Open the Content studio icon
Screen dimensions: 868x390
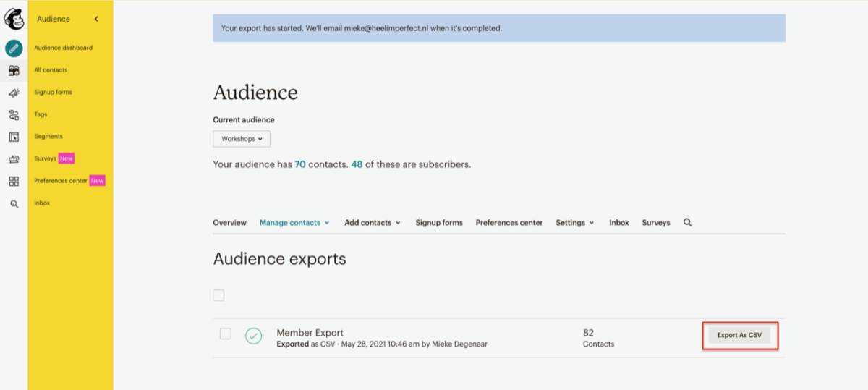tap(14, 159)
